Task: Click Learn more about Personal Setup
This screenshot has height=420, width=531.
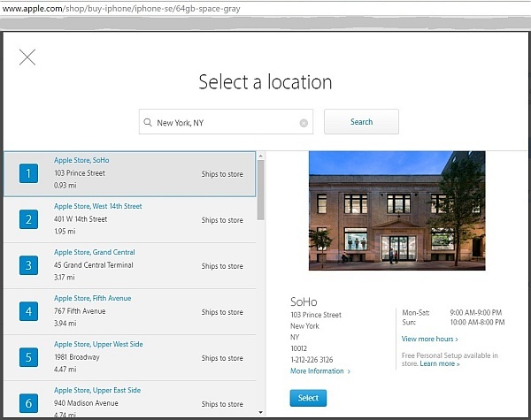Action: (x=440, y=363)
